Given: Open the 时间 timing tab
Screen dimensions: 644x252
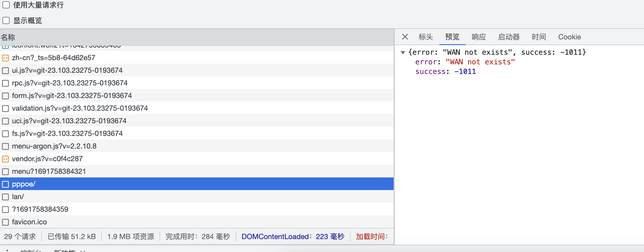Looking at the screenshot, I should point(539,37).
